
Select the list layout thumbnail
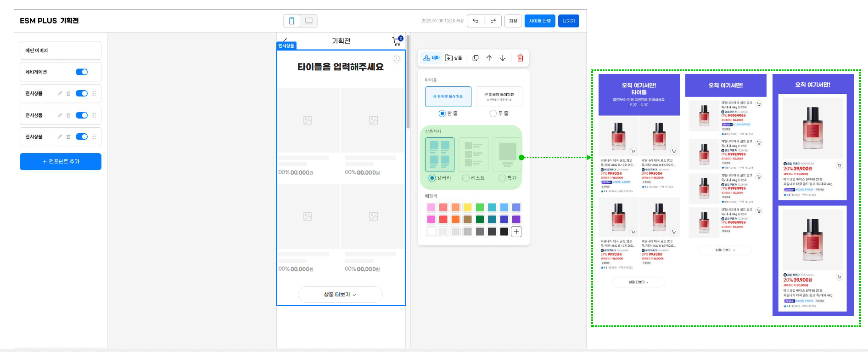[x=473, y=154]
